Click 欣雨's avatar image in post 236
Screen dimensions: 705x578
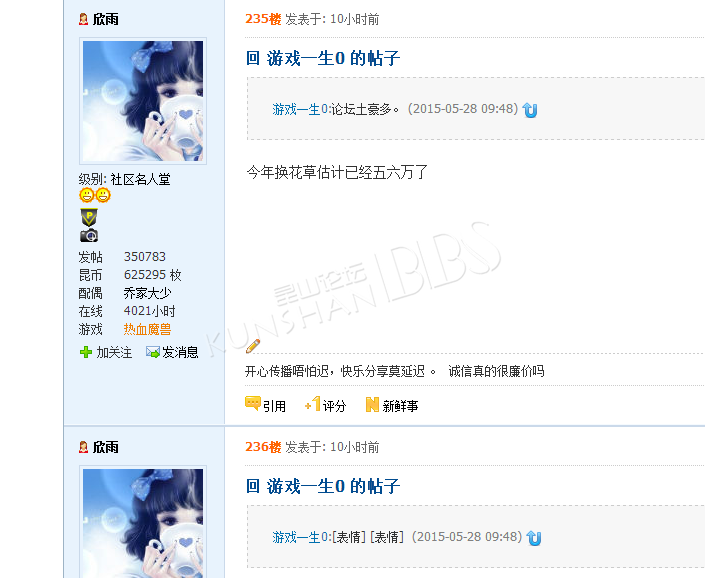[143, 521]
